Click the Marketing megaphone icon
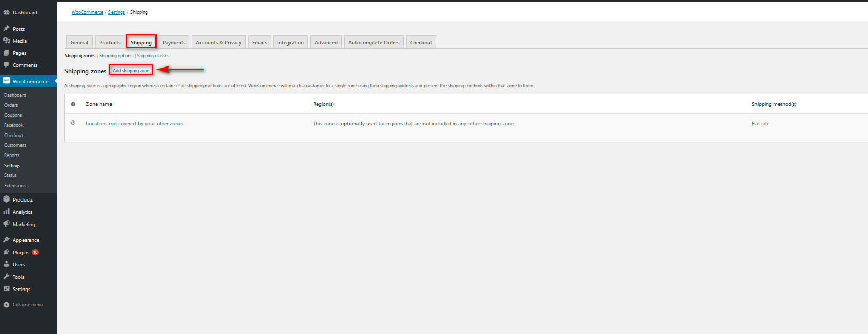Image resolution: width=868 pixels, height=334 pixels. pos(7,224)
